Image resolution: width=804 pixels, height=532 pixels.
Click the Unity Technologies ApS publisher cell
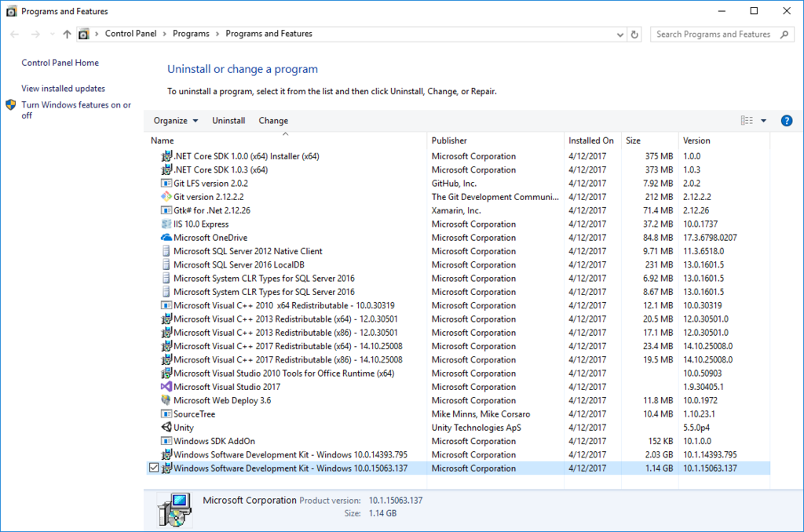click(476, 428)
